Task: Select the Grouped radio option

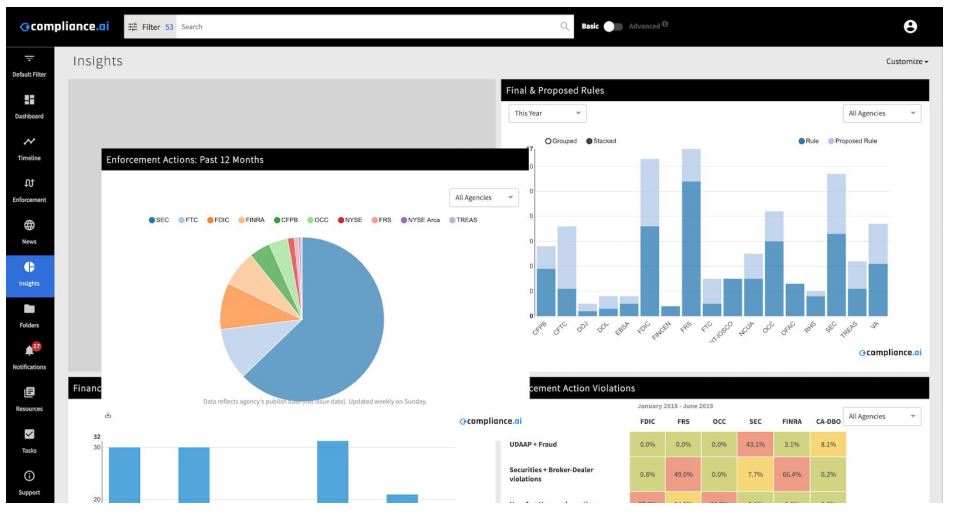Action: [560, 141]
